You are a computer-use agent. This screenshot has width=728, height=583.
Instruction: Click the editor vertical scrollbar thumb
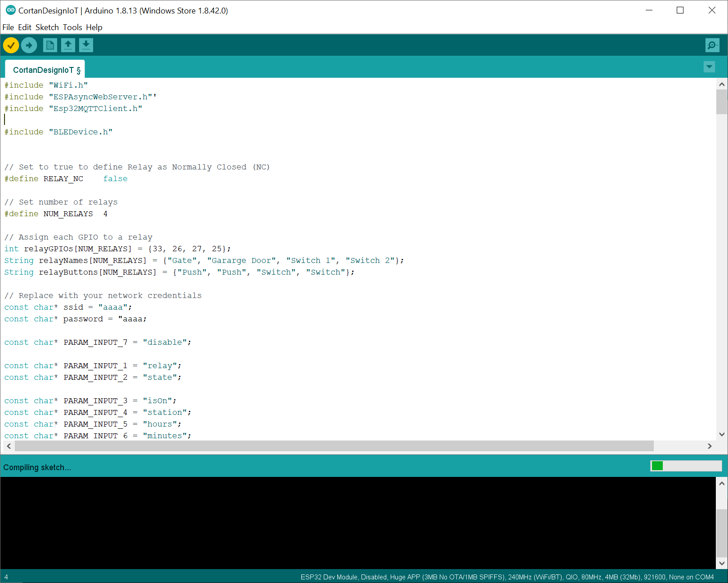722,102
